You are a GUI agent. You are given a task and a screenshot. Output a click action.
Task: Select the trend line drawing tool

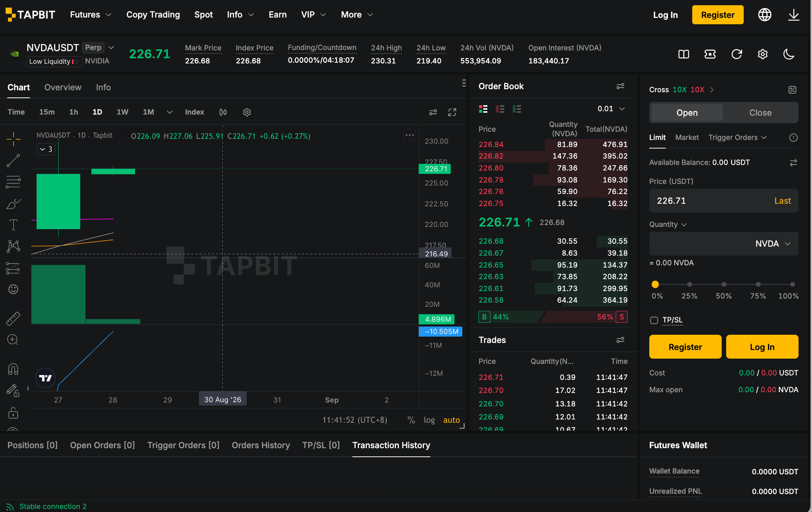[13, 160]
